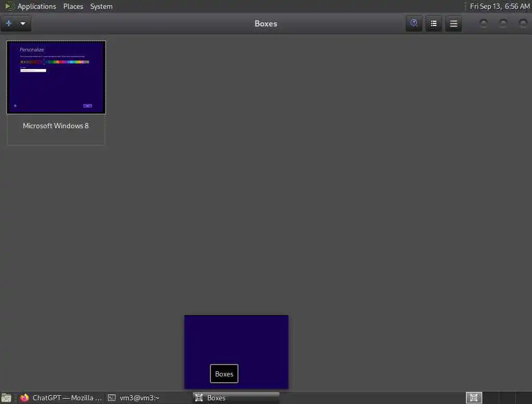Screen dimensions: 532x404
Task: Select the "Microsoft Windows 8" label
Action: (x=56, y=126)
